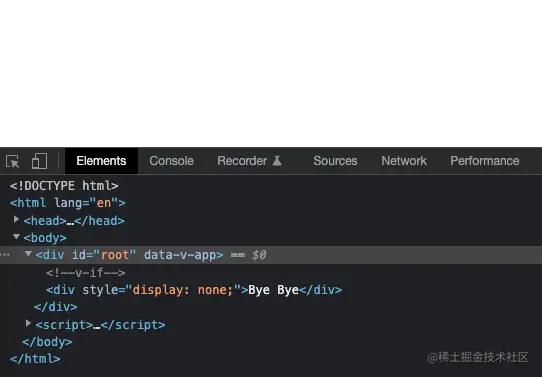Activate the inspect element picker icon

point(13,161)
